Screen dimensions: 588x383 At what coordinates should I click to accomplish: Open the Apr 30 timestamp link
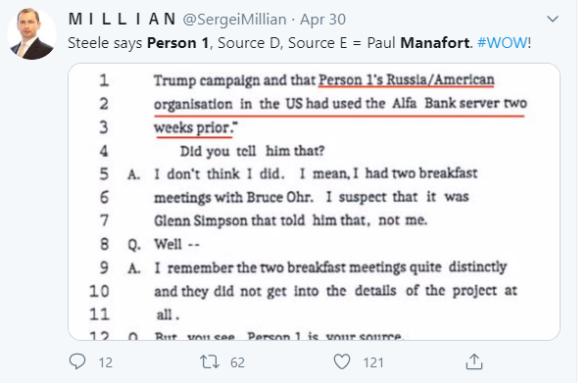coord(322,20)
